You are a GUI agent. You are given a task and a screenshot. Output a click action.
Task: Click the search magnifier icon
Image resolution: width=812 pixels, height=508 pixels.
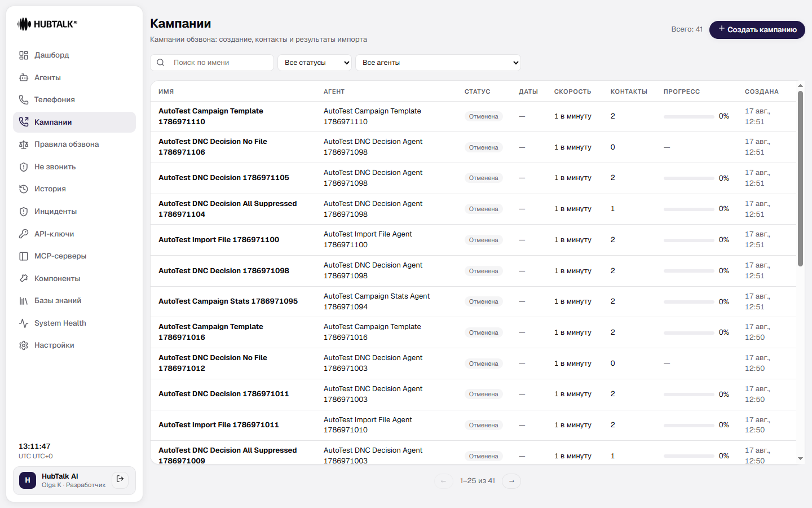(161, 63)
